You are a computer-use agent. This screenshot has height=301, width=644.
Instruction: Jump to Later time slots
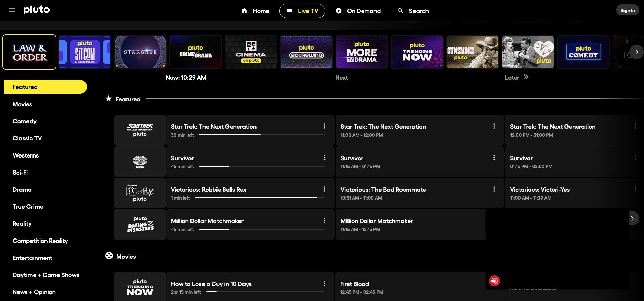516,78
